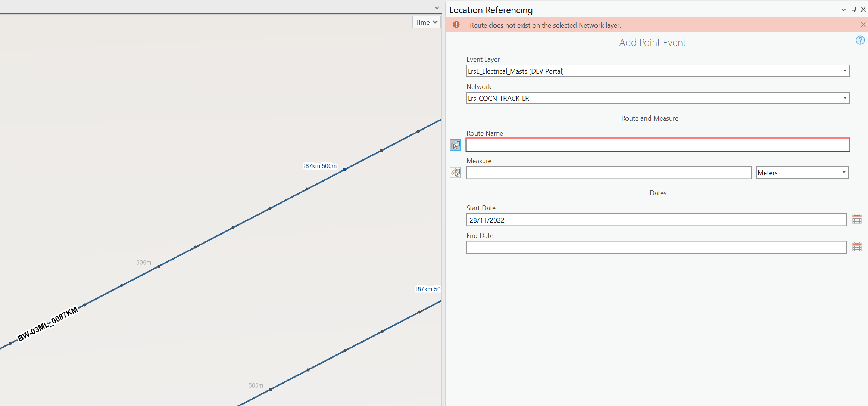Screen dimensions: 868x406
Task: Focus the Measure input box
Action: tap(608, 173)
